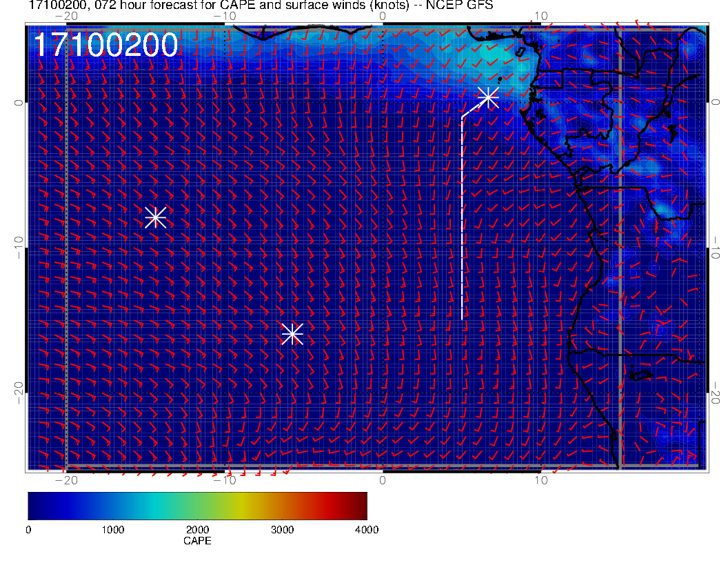Select the westernmost white asterisk marker

156,217
